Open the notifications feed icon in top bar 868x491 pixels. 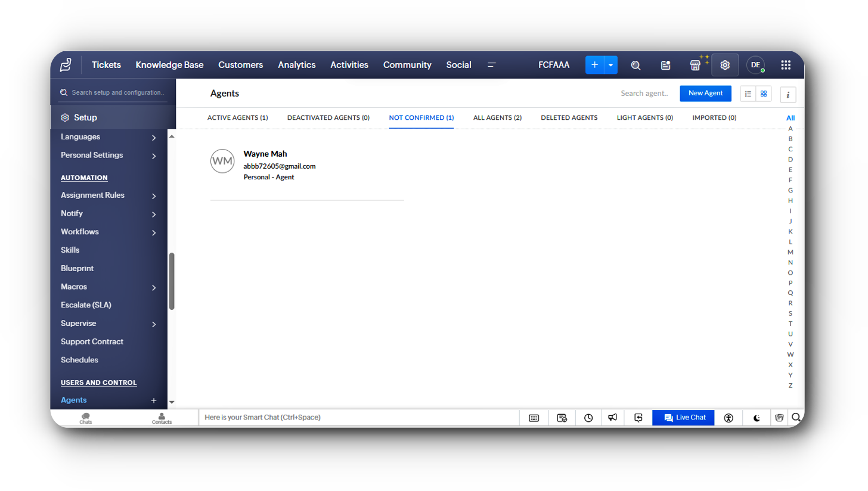(666, 66)
